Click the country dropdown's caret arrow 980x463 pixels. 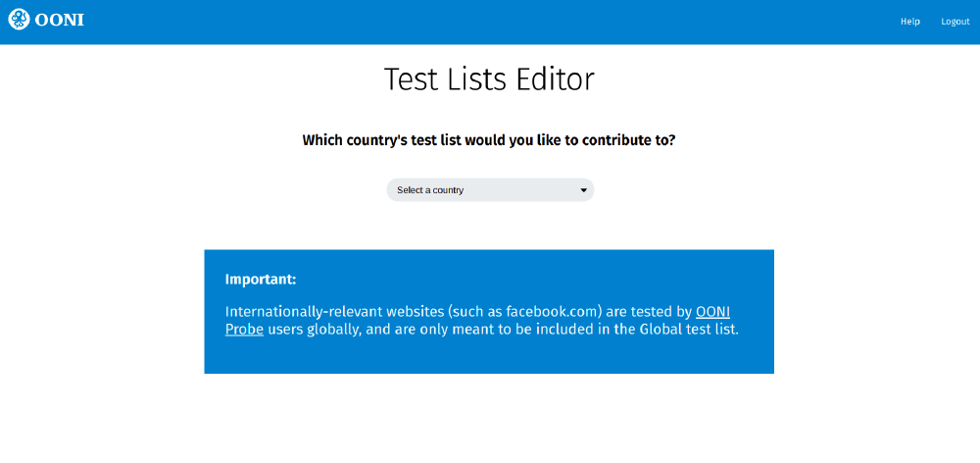point(583,190)
